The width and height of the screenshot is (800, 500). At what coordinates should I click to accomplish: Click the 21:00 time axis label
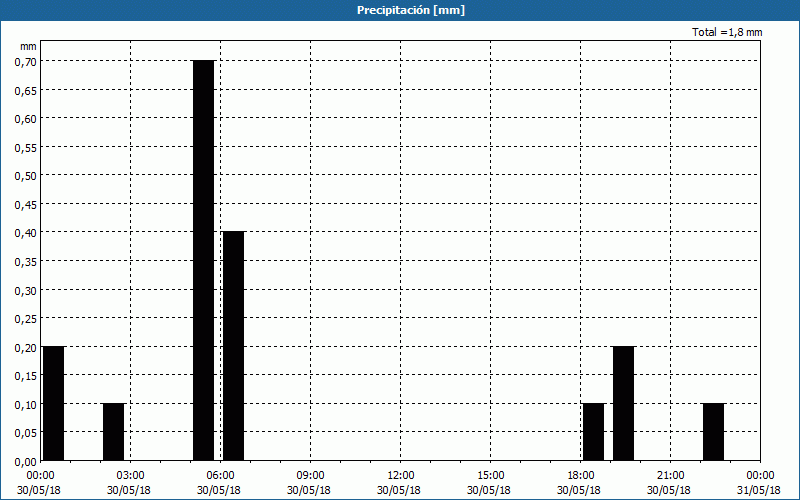click(670, 476)
